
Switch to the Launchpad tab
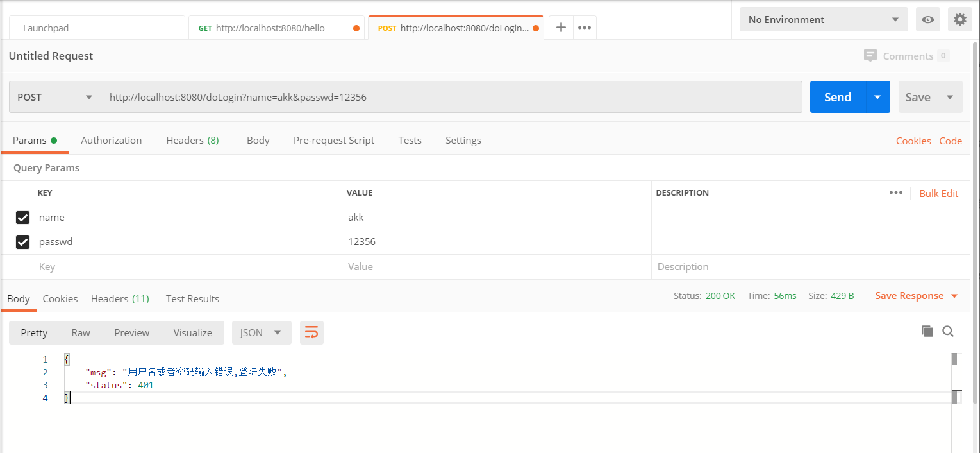coord(97,28)
